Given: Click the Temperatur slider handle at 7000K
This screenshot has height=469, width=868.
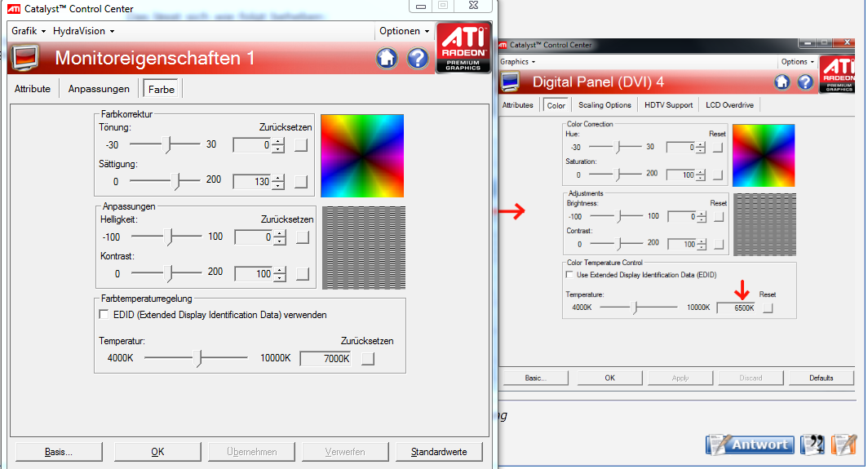Looking at the screenshot, I should [x=197, y=358].
